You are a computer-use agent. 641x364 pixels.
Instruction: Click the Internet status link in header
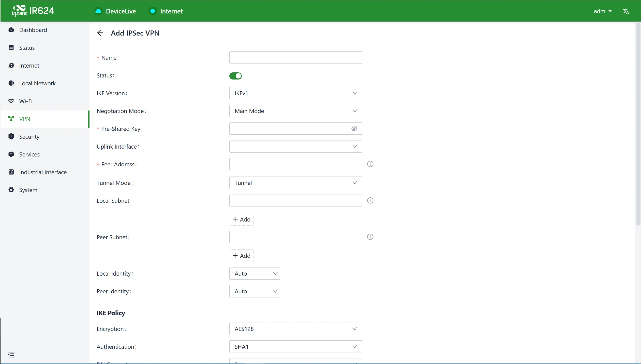tap(166, 11)
